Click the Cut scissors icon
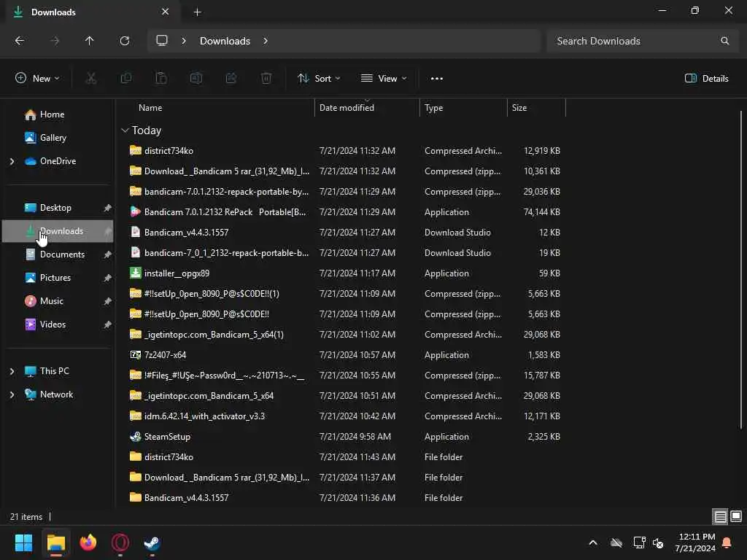 click(91, 79)
